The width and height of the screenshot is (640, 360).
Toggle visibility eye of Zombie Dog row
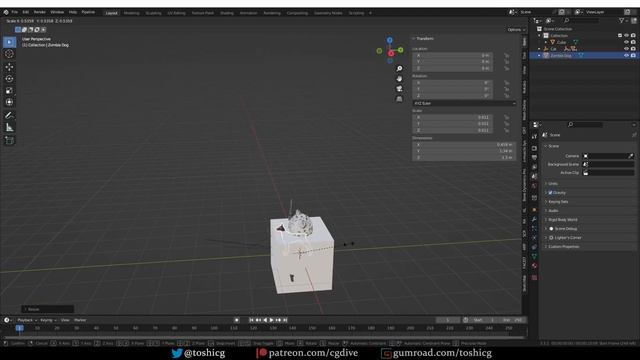coord(627,55)
